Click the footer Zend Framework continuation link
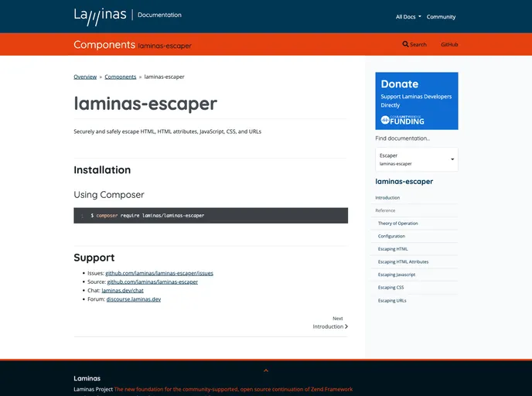Screen dimensions: 532x396 pyautogui.click(x=234, y=389)
